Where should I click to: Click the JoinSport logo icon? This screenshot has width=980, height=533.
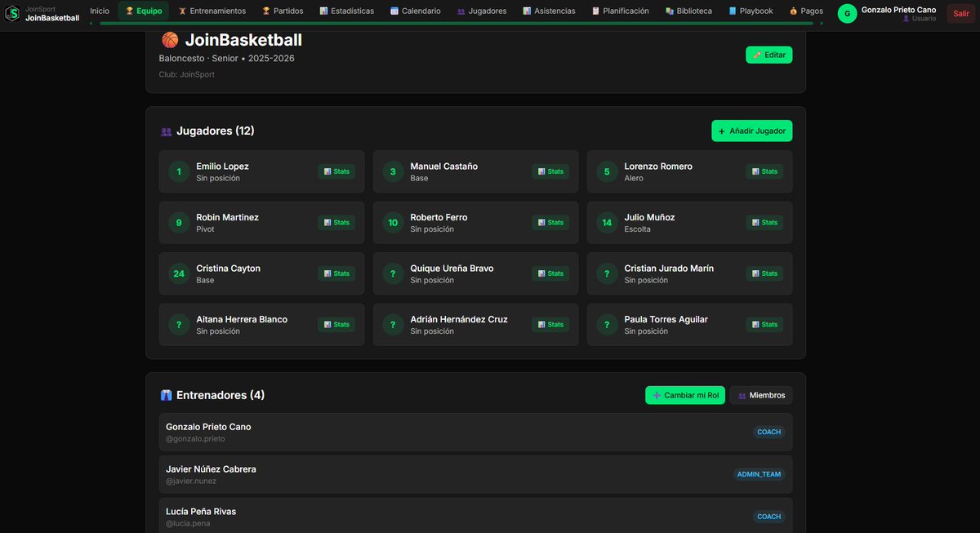click(12, 13)
